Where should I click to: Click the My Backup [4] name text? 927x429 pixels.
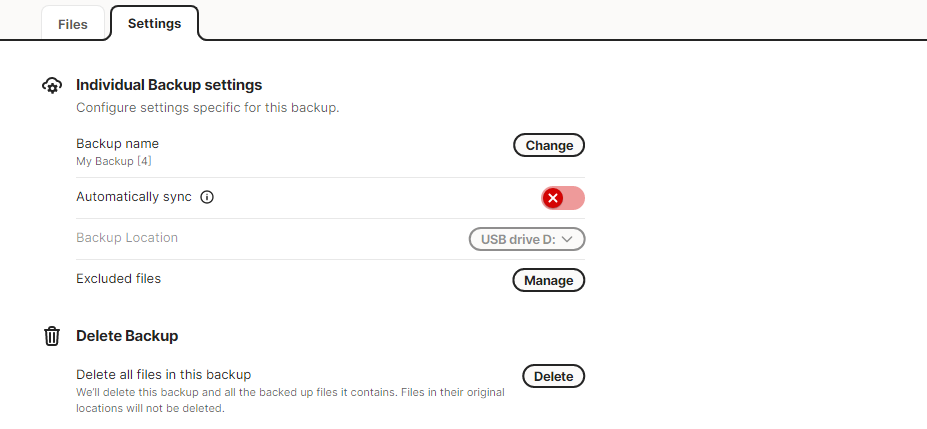114,161
